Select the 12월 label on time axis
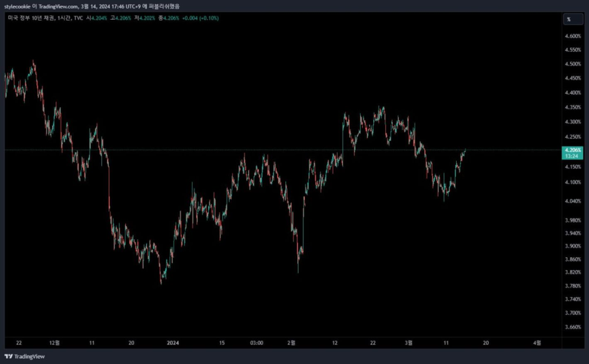This screenshot has width=589, height=364. coord(54,343)
